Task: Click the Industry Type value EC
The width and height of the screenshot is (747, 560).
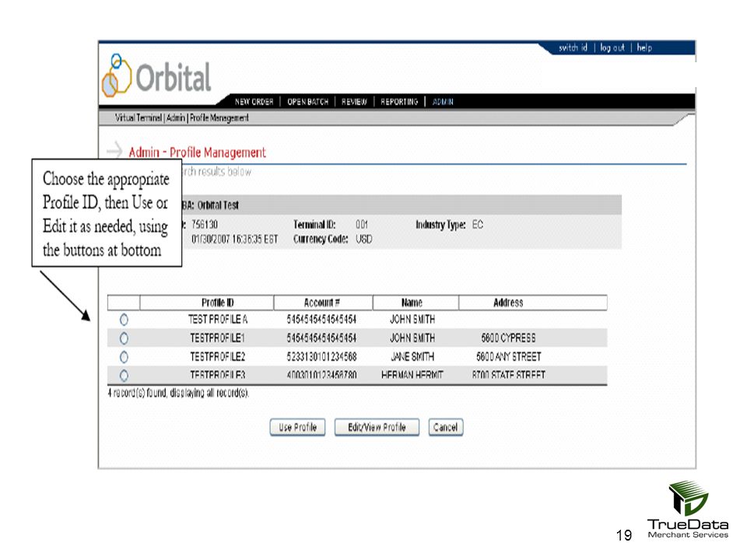Action: tap(478, 224)
